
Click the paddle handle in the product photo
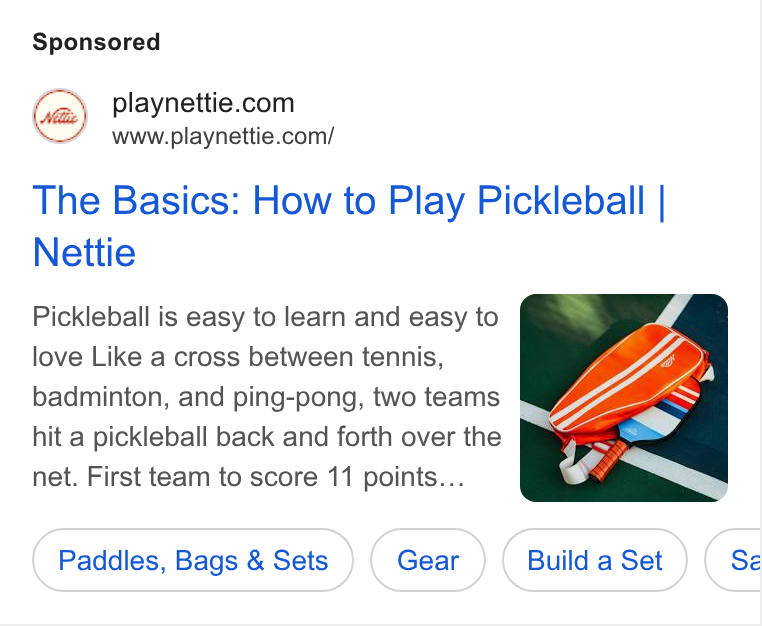[x=607, y=461]
